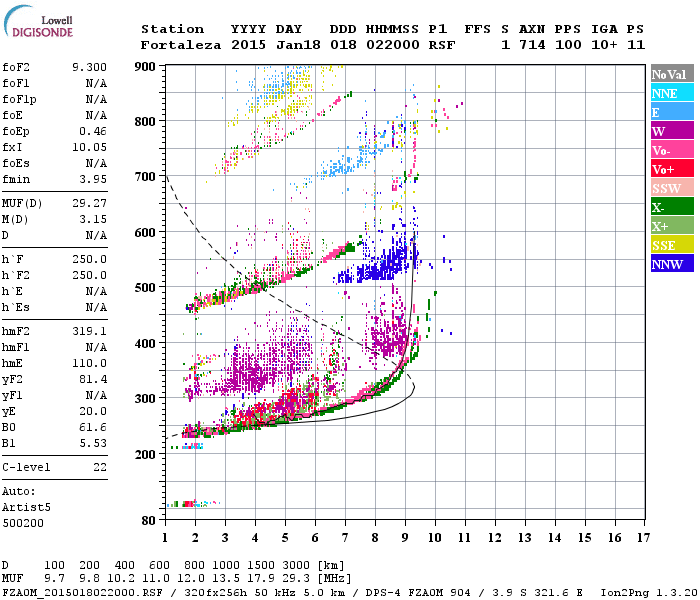Image resolution: width=700 pixels, height=600 pixels.
Task: Click the magenta W echo cluster near 4 MHz
Action: coord(257,373)
